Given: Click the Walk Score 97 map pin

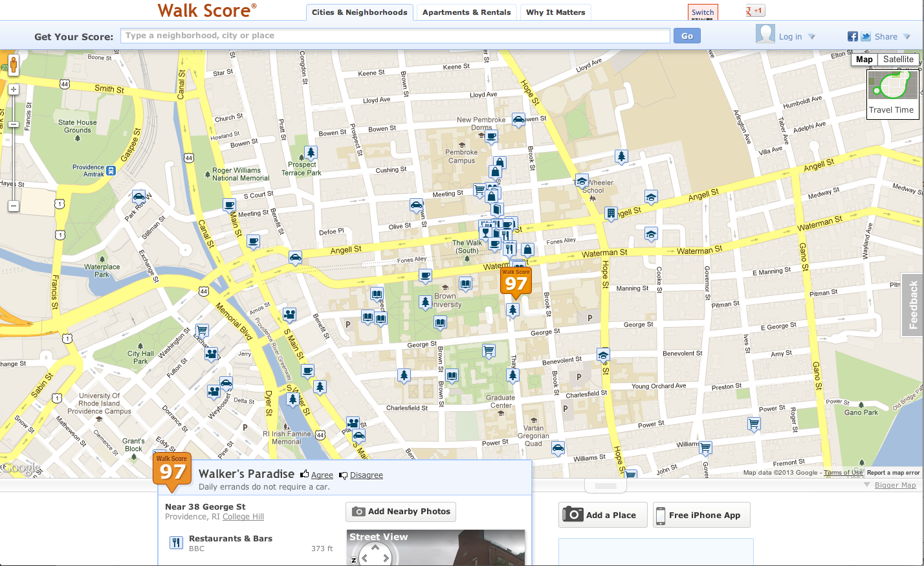Looking at the screenshot, I should (516, 282).
